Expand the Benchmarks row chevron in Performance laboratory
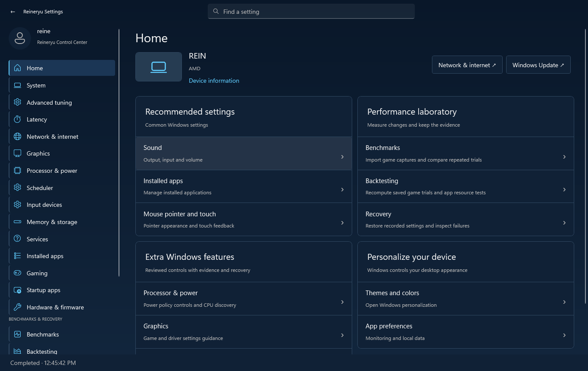 pyautogui.click(x=564, y=157)
